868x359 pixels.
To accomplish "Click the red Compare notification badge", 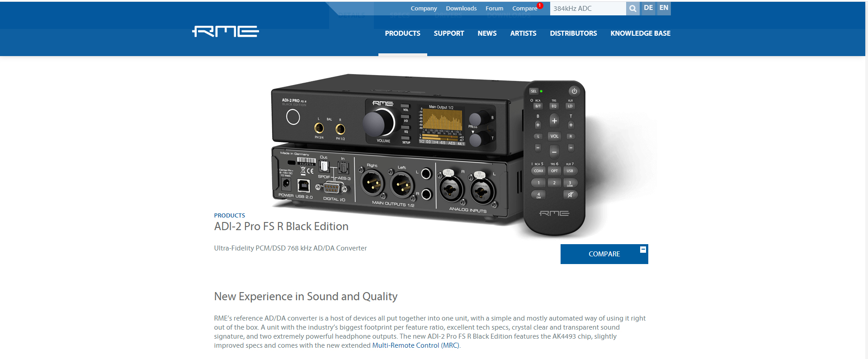I will pyautogui.click(x=540, y=5).
